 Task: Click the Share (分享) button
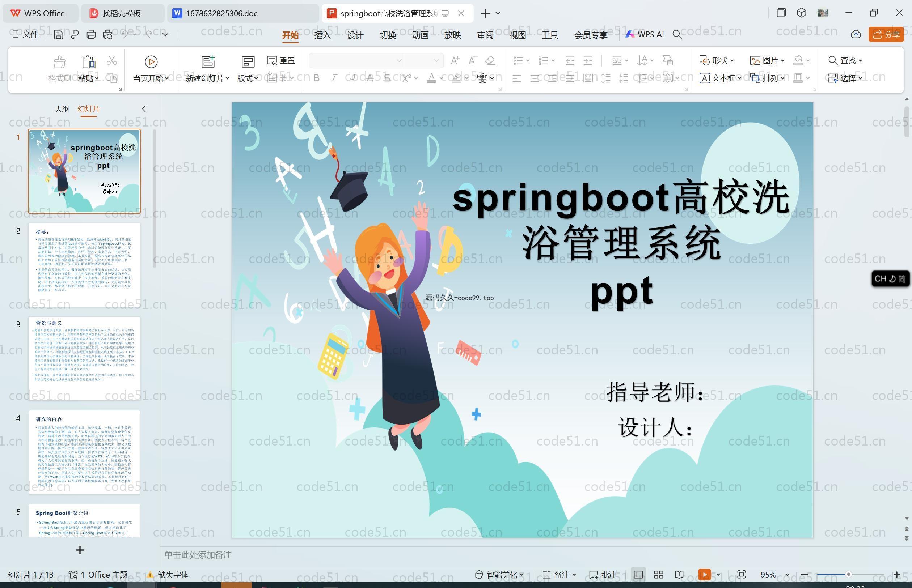point(886,35)
